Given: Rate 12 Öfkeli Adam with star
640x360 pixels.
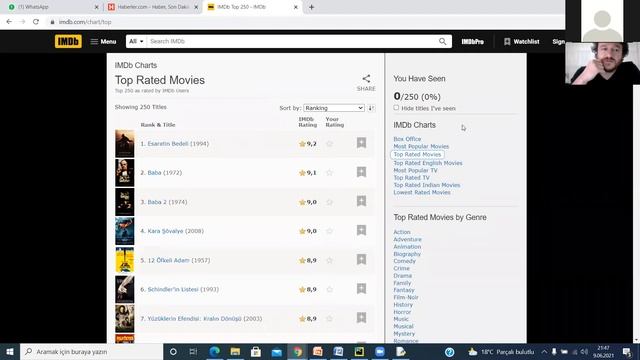Looking at the screenshot, I should 329,260.
